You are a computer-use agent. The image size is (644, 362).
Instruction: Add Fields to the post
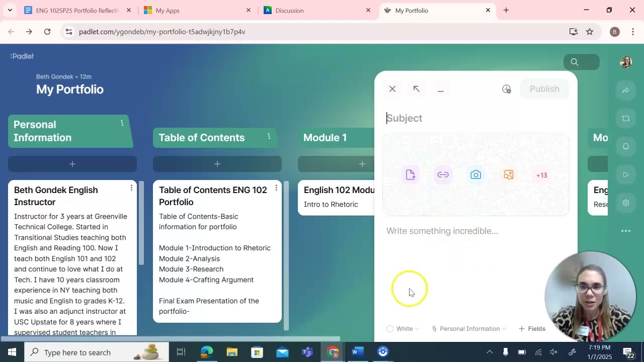coord(532,329)
